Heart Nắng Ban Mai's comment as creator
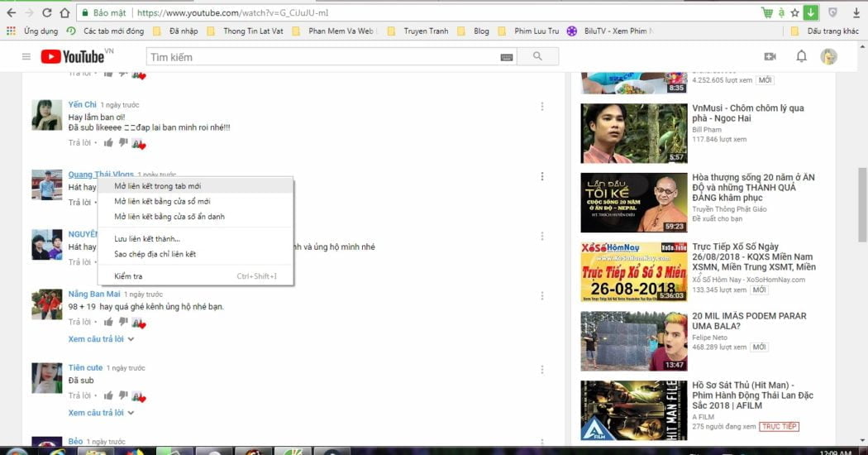Image resolution: width=868 pixels, height=455 pixels. tap(139, 323)
